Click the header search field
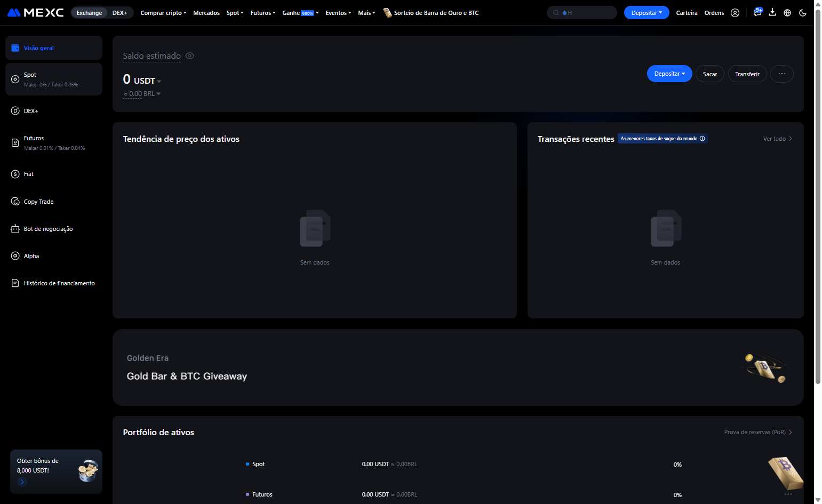Viewport: 822px width, 504px height. 582,13
